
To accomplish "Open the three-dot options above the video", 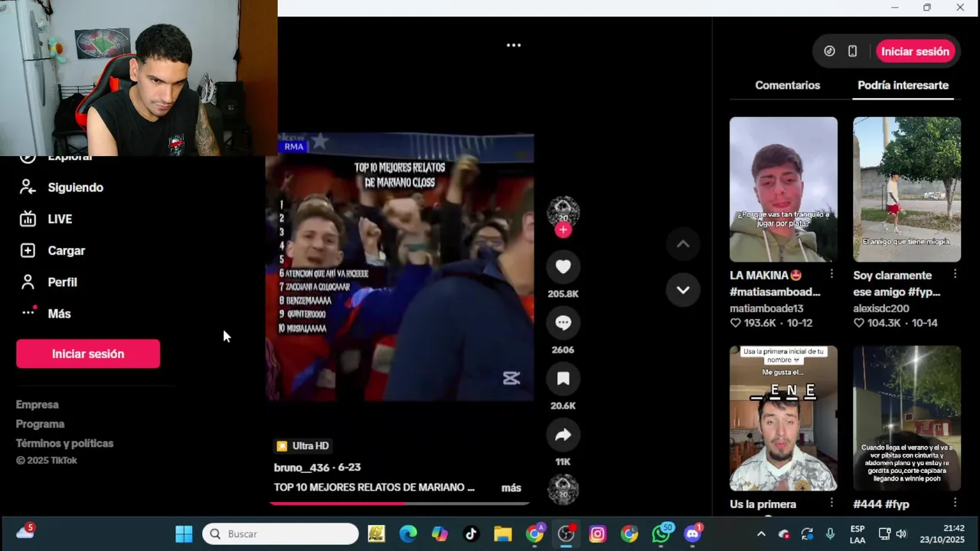I will tap(514, 45).
